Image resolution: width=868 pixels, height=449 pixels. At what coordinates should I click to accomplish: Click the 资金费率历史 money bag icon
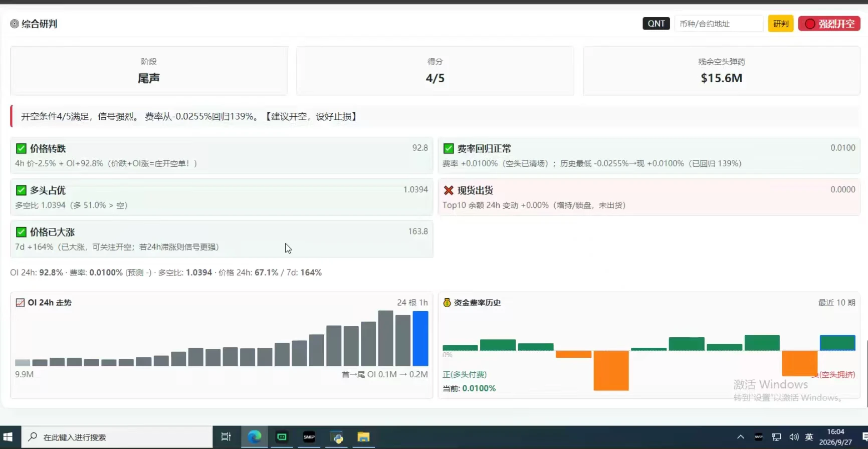pos(447,303)
